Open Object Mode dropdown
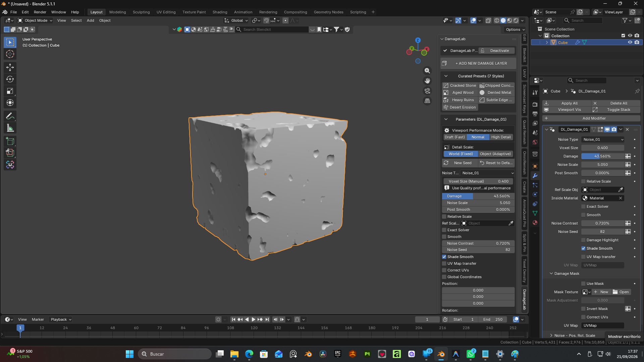Image resolution: width=644 pixels, height=362 pixels. [x=35, y=20]
